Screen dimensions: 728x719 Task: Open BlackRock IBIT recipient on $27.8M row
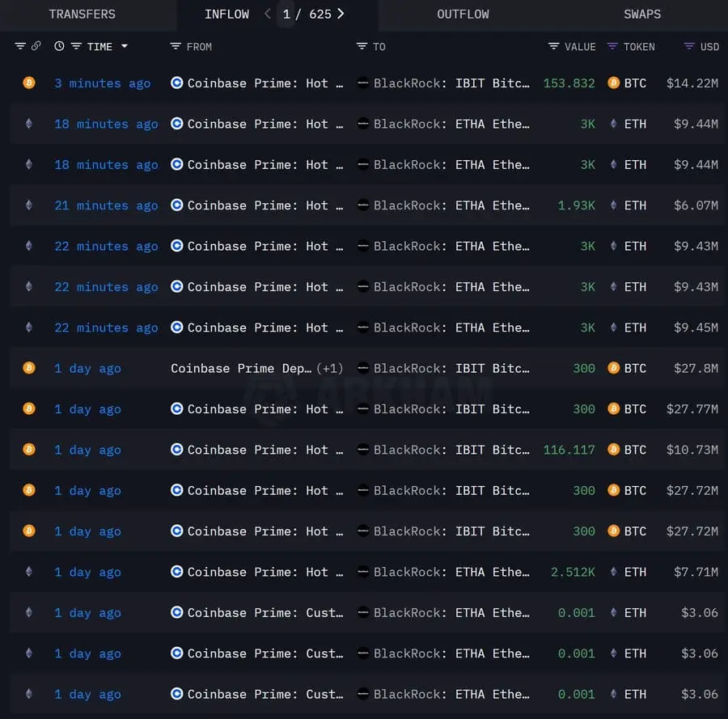(x=451, y=369)
